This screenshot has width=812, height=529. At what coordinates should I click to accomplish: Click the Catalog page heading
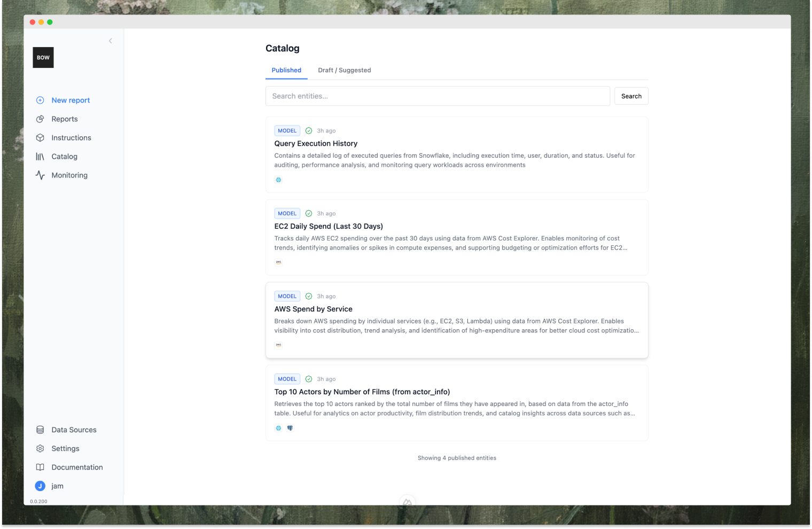[x=283, y=49]
